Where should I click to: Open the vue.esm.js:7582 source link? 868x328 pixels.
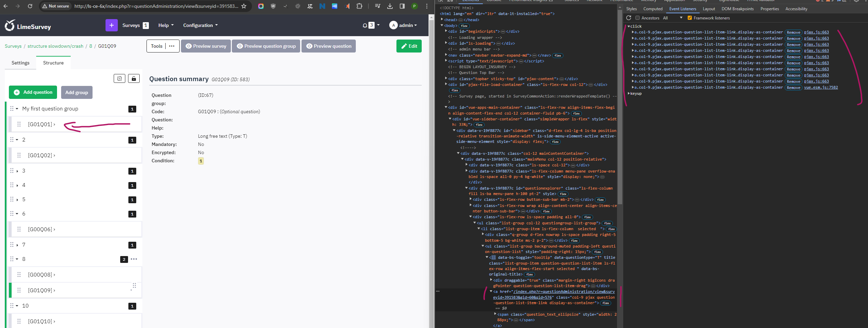click(821, 88)
